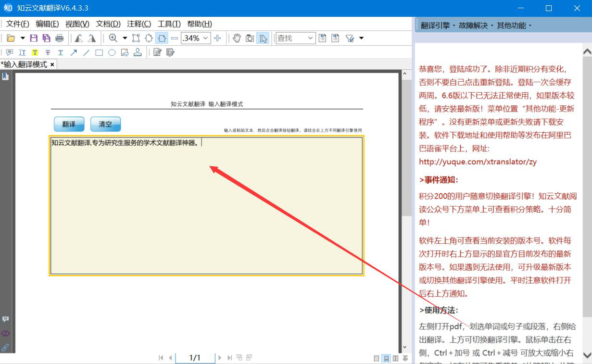Select the Ellipse drawing tool
The width and height of the screenshot is (592, 364).
pos(112,52)
